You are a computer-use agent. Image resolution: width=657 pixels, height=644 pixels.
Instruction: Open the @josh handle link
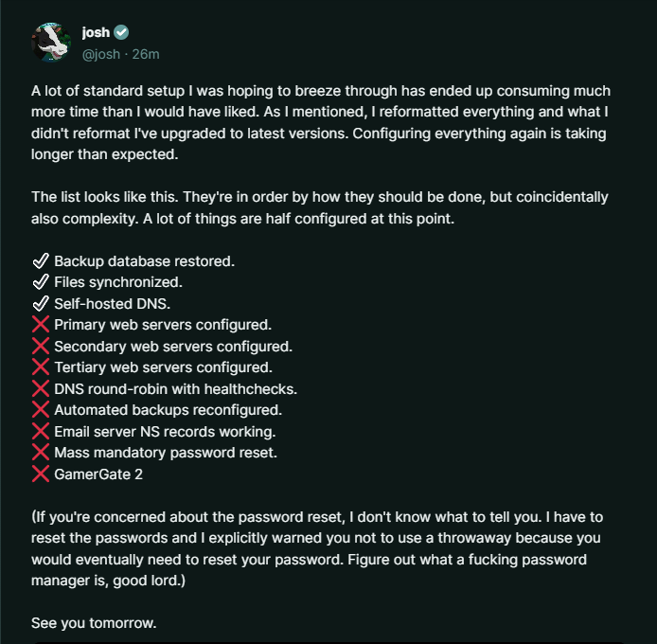101,54
